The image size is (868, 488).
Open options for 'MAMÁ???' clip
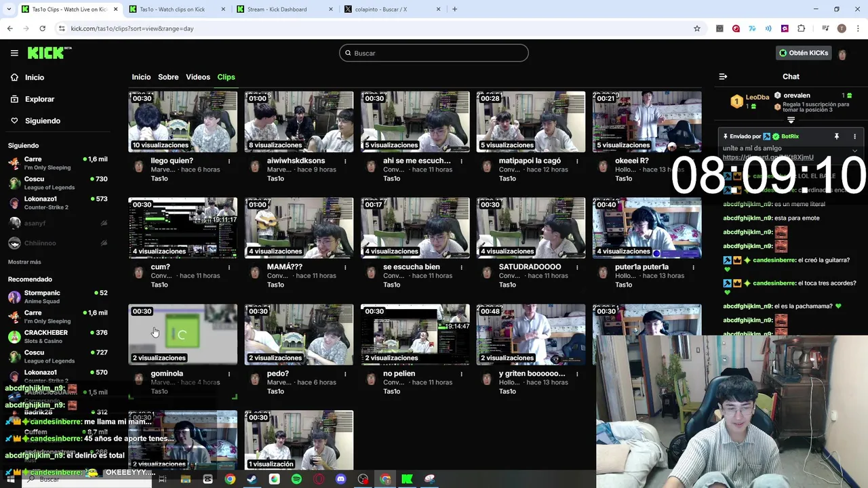pos(345,268)
